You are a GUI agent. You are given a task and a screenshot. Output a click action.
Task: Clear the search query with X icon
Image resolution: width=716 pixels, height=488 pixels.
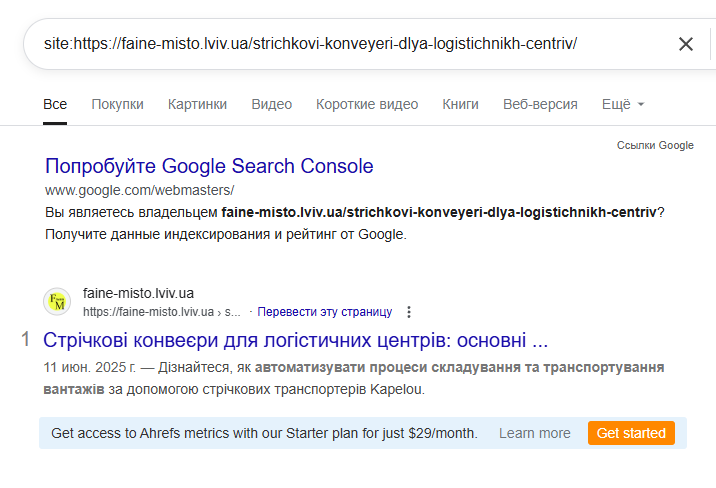pos(685,44)
